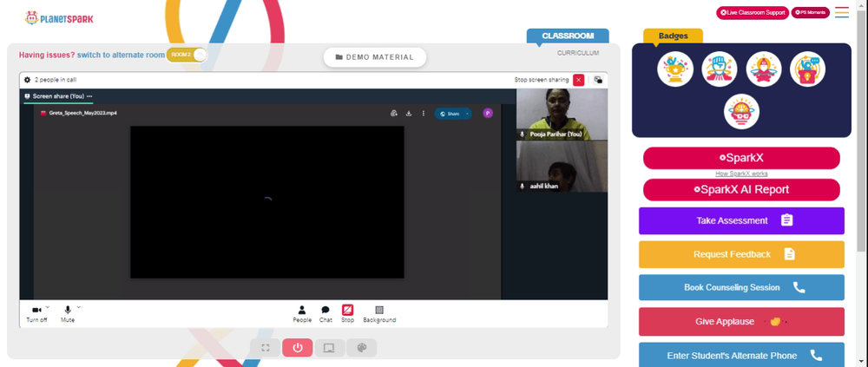This screenshot has width=868, height=367.
Task: Click Take Assessment button
Action: point(741,221)
